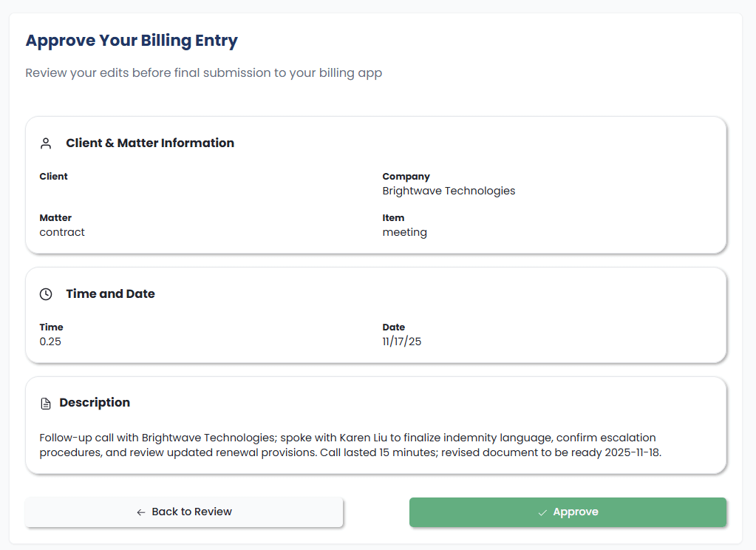The height and width of the screenshot is (550, 756).
Task: Approve the billing entry
Action: click(x=568, y=512)
